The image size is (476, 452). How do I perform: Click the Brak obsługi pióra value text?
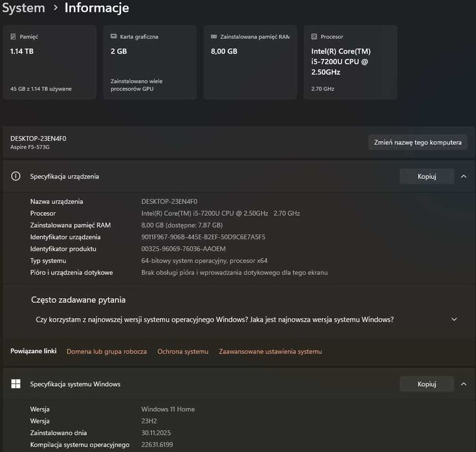point(234,272)
